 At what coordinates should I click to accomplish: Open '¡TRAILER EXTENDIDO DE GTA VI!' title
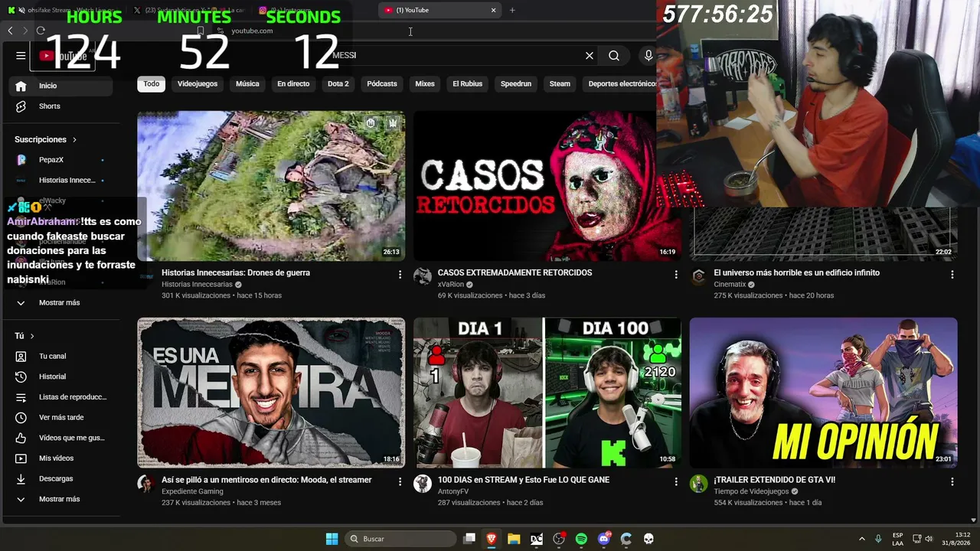tap(774, 480)
